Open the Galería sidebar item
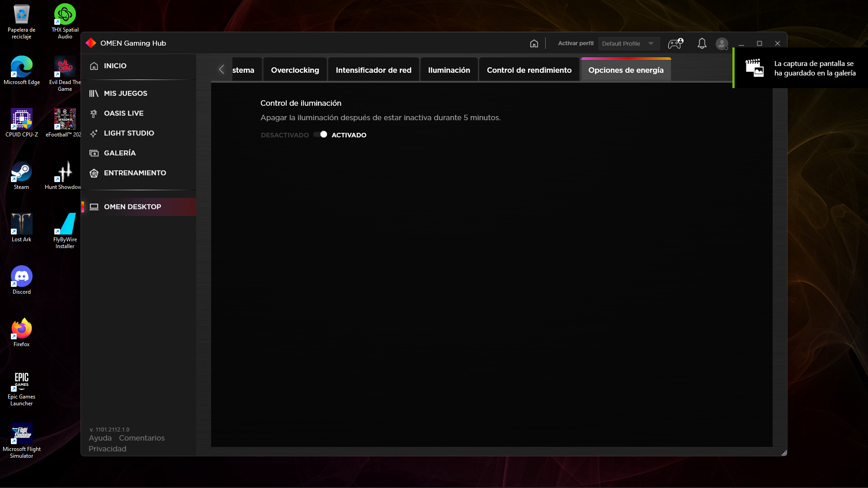This screenshot has width=868, height=488. 119,153
